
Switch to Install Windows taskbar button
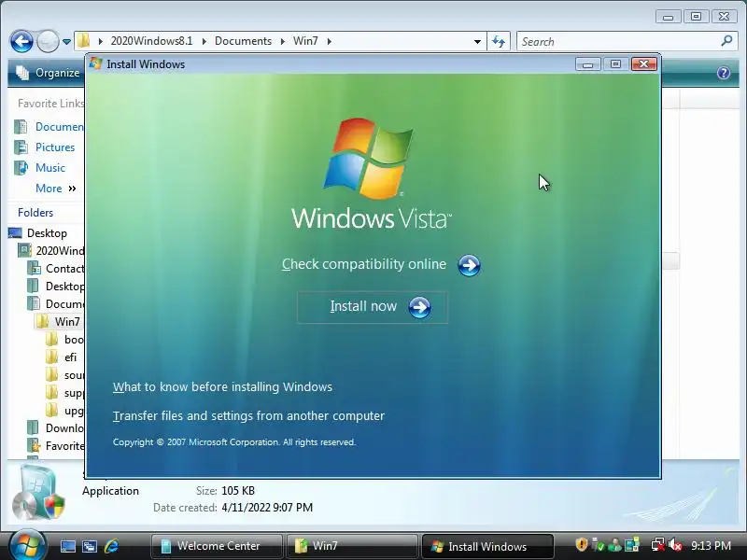(x=487, y=546)
